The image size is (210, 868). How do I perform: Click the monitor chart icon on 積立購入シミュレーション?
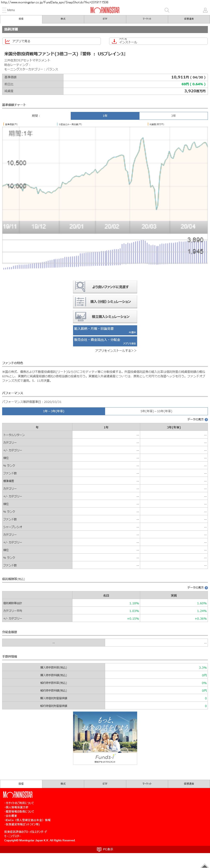(80, 316)
